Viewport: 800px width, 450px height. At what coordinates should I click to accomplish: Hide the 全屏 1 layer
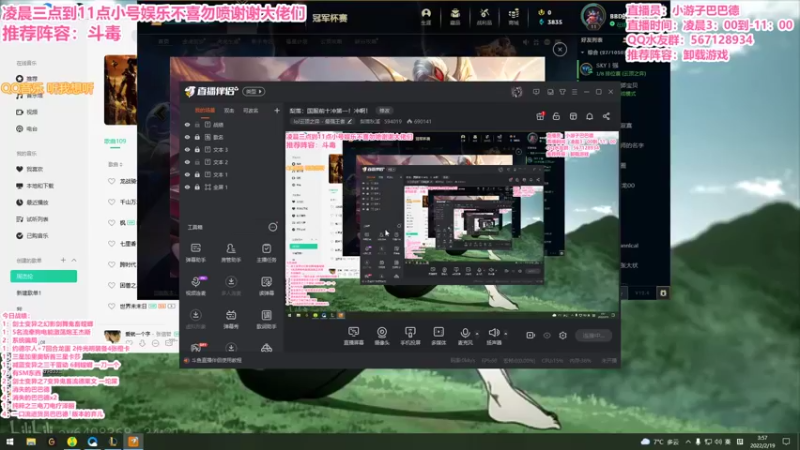click(x=187, y=187)
